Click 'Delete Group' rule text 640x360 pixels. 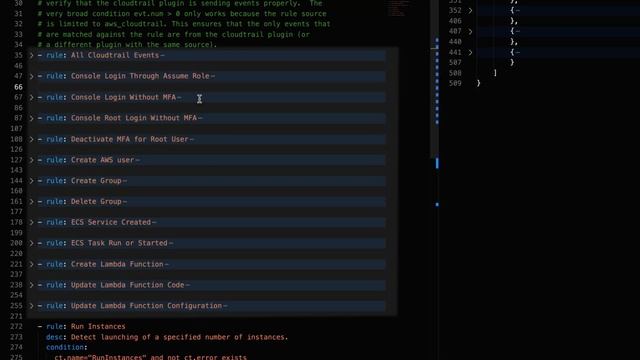96,201
